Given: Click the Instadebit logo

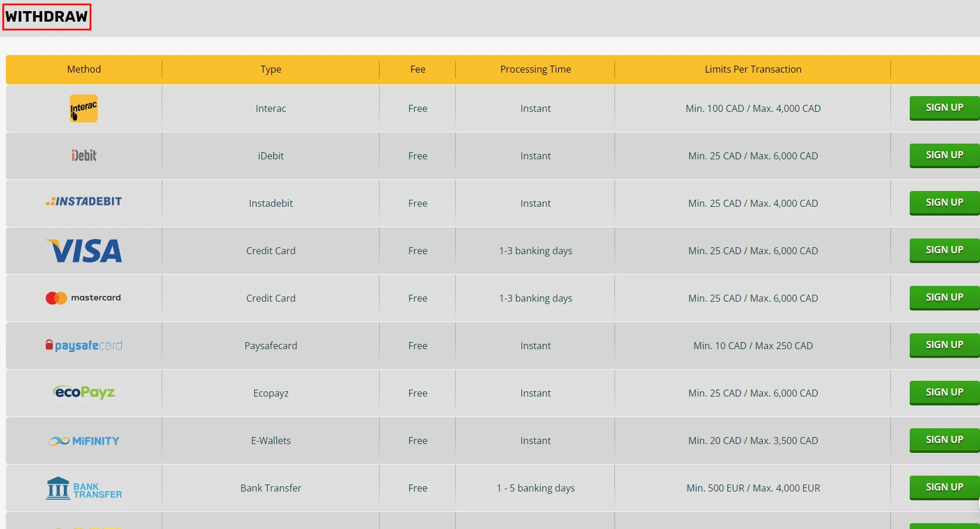Looking at the screenshot, I should 84,202.
